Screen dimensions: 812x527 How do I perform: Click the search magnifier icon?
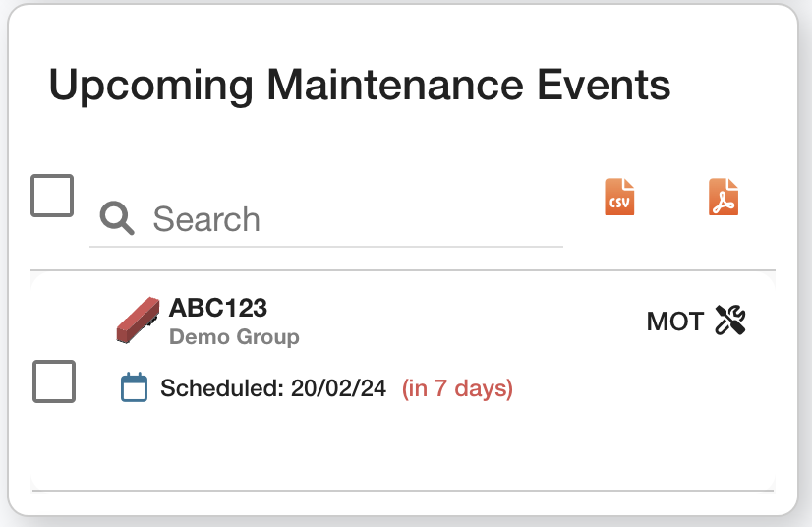click(117, 219)
